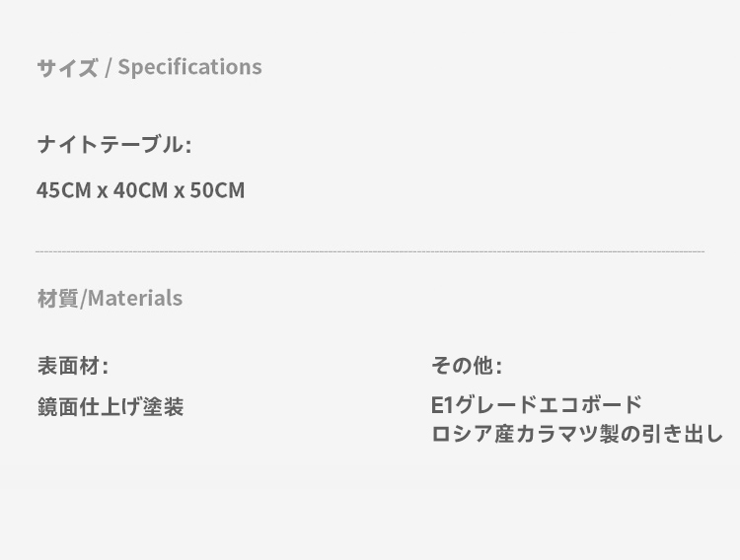The width and height of the screenshot is (740, 560).
Task: Click the サイズ / Specifications heading
Action: pyautogui.click(x=149, y=67)
